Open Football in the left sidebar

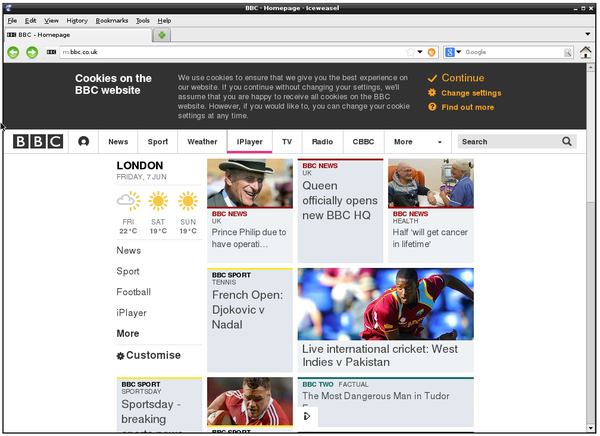tap(134, 292)
